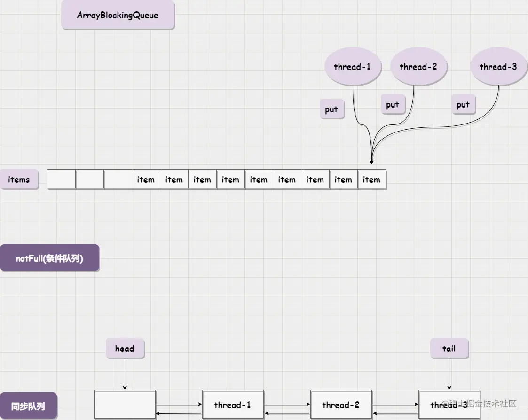This screenshot has height=420, width=528.
Task: Click the first filled item cell in array
Action: click(146, 179)
